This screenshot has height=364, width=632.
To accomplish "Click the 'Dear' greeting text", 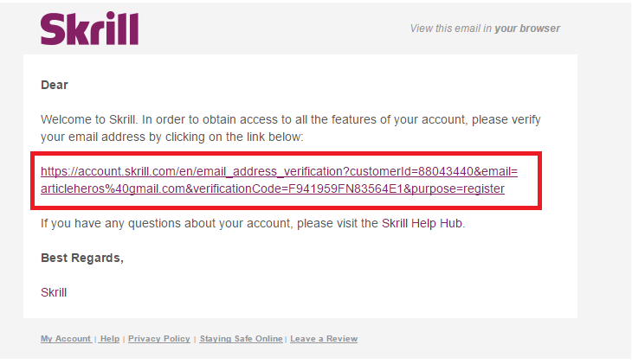I will click(54, 85).
